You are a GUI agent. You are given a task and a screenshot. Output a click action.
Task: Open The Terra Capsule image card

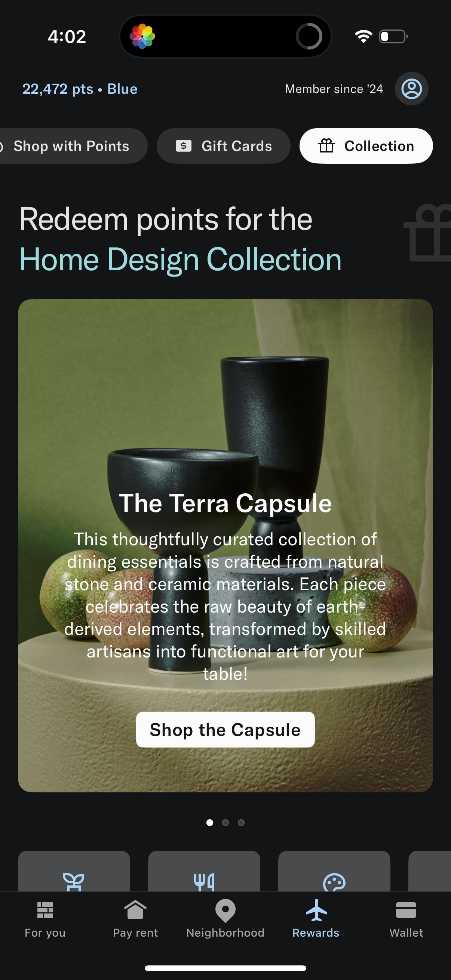click(x=225, y=546)
